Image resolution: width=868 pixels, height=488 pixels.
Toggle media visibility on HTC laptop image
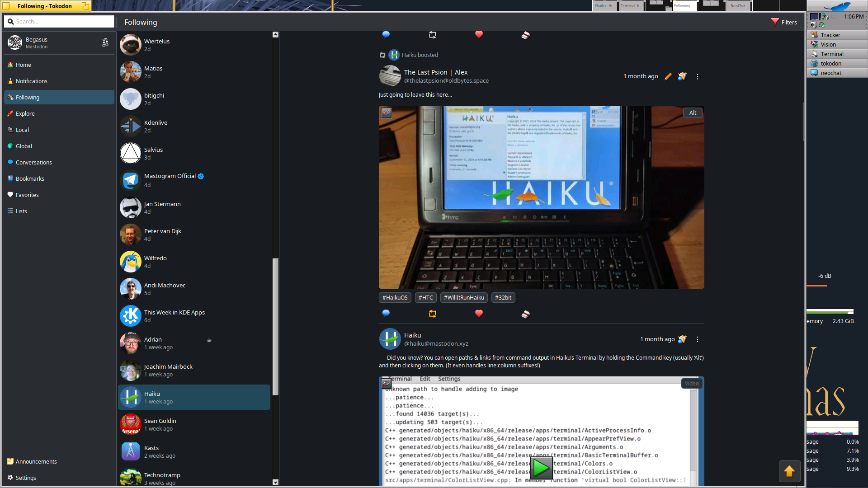[386, 113]
